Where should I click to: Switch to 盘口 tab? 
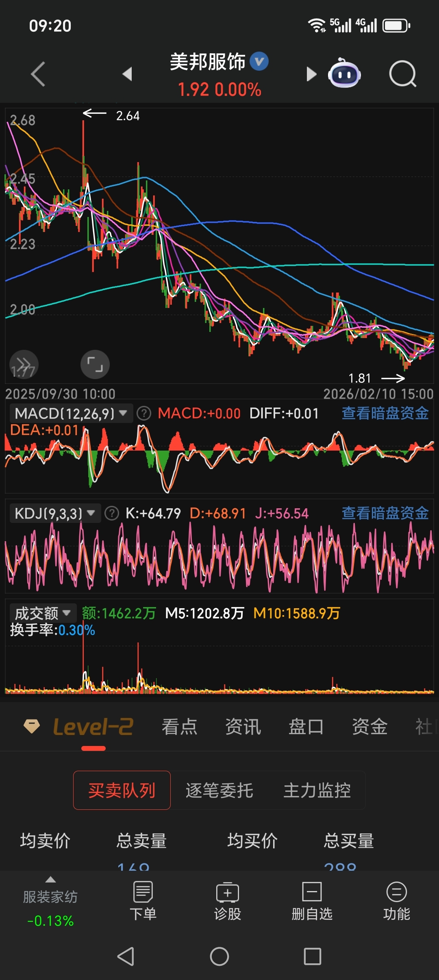click(x=306, y=726)
